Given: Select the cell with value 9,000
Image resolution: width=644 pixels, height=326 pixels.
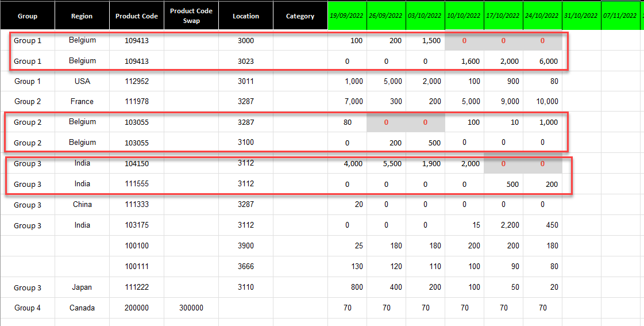Looking at the screenshot, I should [503, 101].
